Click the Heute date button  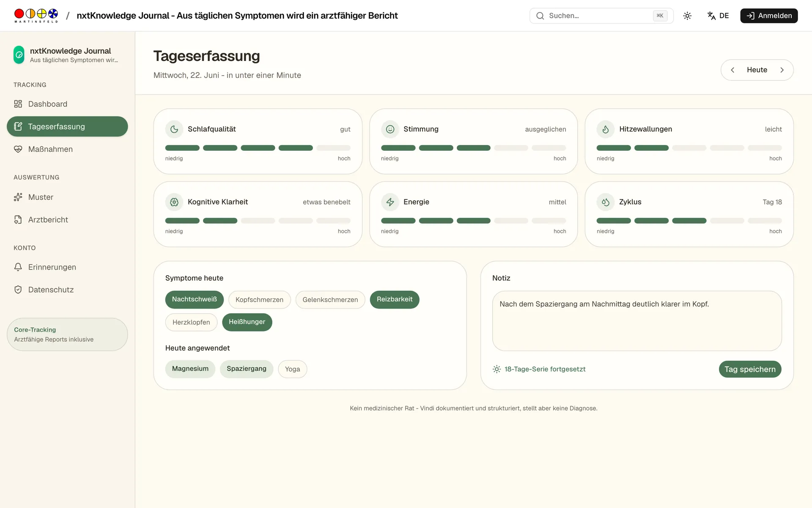(757, 70)
